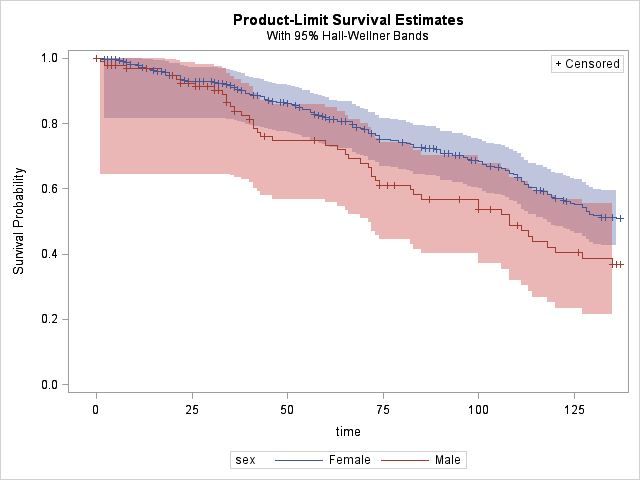The width and height of the screenshot is (640, 480).
Task: Click the last censor marks of the Male curve
Action: 617,264
